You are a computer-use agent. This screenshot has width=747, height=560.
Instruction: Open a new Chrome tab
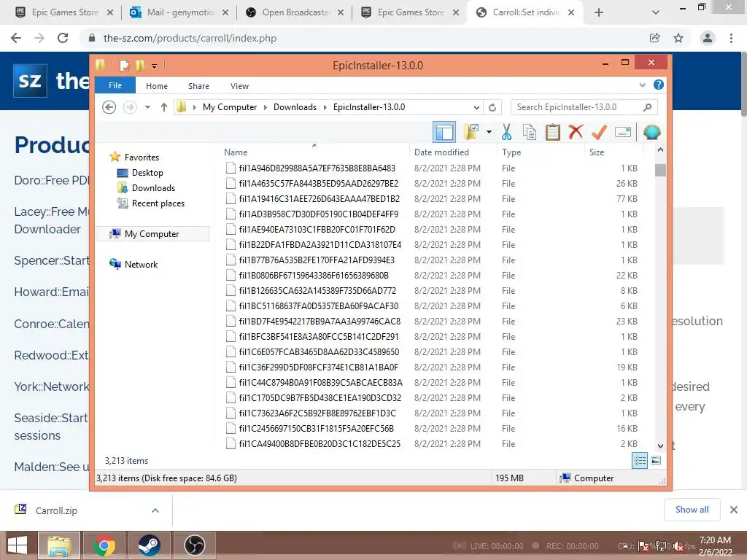pyautogui.click(x=599, y=12)
